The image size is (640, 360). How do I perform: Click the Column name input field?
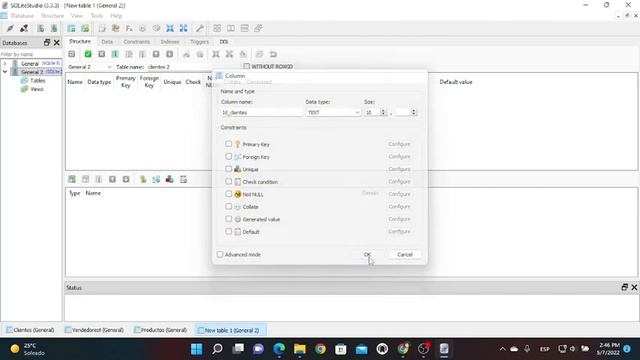click(262, 112)
